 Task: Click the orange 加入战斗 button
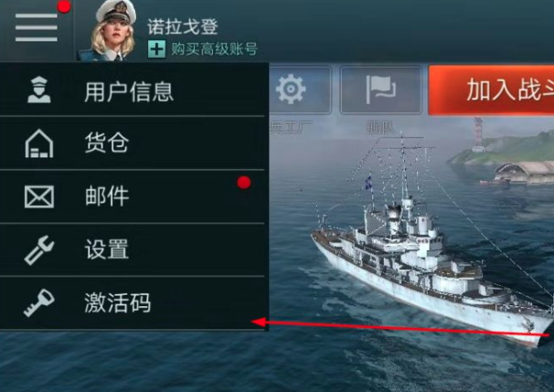point(491,90)
